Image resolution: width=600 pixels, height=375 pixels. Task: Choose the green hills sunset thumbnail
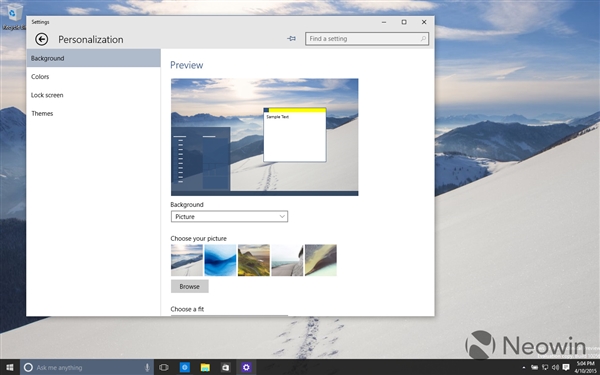click(x=254, y=260)
